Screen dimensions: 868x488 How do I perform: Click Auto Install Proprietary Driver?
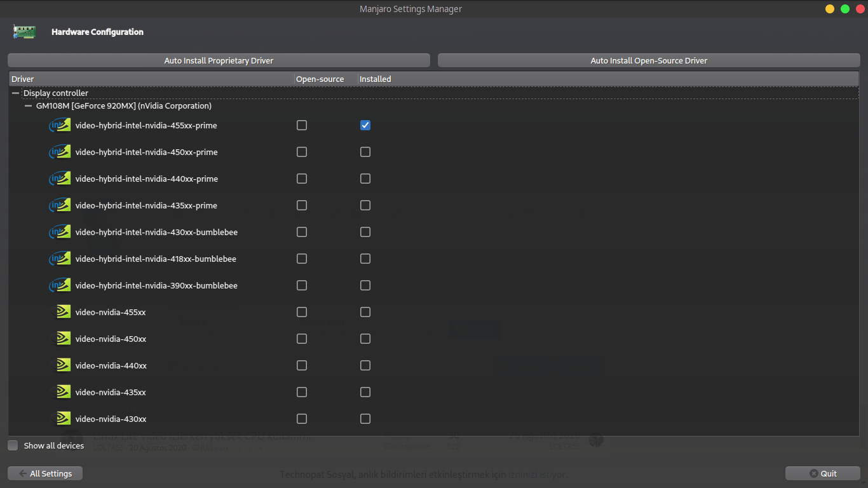click(219, 61)
